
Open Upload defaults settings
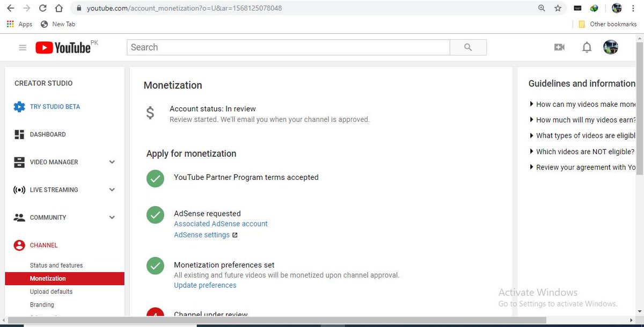coord(51,292)
